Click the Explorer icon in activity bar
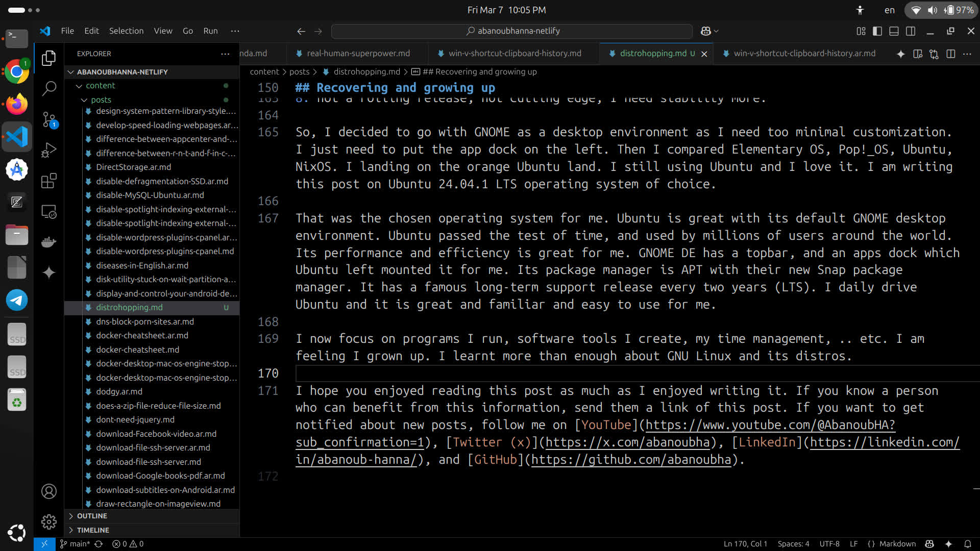980x551 pixels. coord(49,59)
